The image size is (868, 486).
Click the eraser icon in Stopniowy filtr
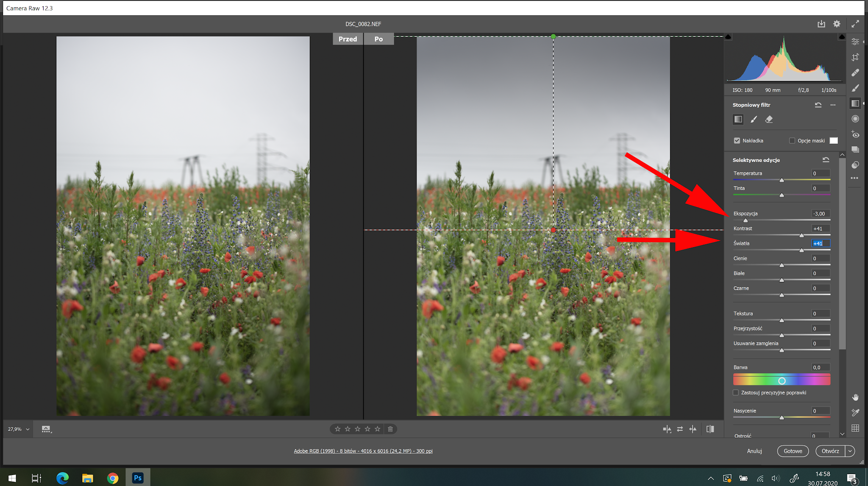click(x=769, y=120)
